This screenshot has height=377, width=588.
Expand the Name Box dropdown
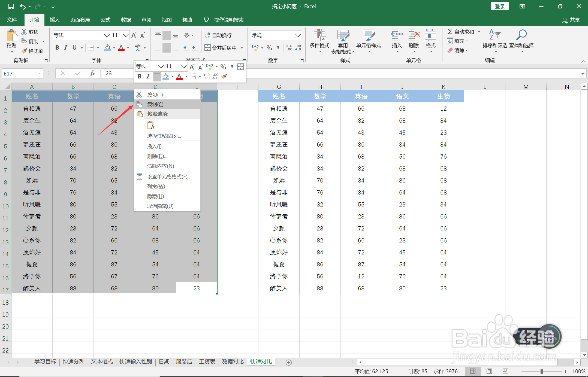[39, 74]
